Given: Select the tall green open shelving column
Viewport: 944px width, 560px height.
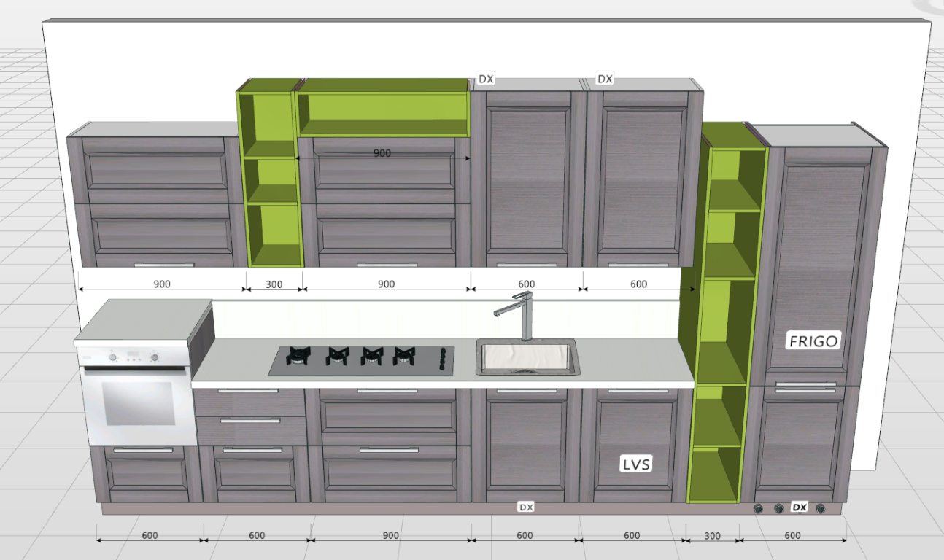Looking at the screenshot, I should (x=722, y=321).
